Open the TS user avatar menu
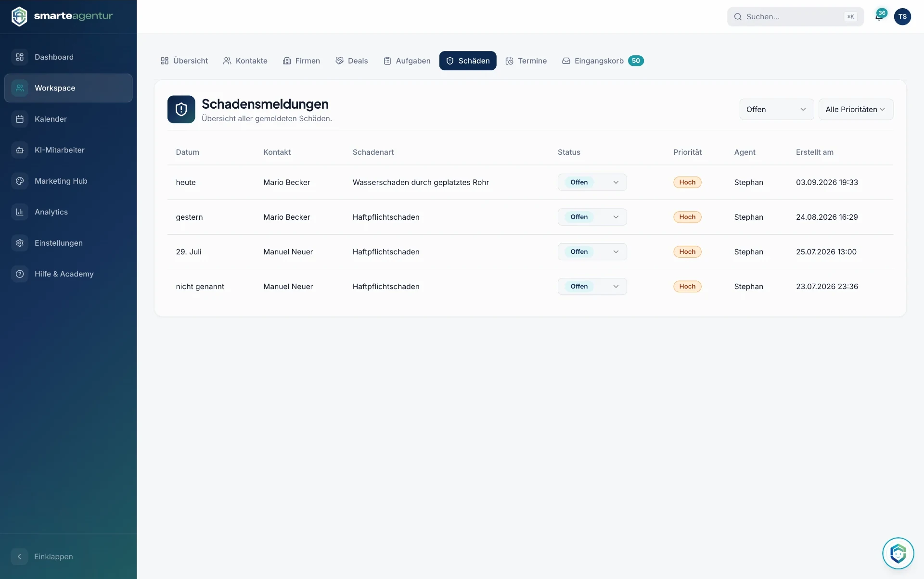Image resolution: width=924 pixels, height=579 pixels. coord(902,16)
